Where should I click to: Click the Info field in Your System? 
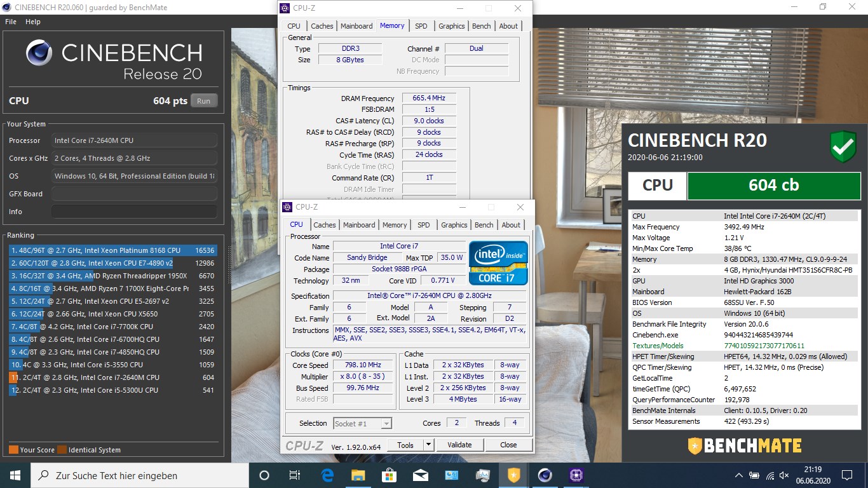pos(134,212)
